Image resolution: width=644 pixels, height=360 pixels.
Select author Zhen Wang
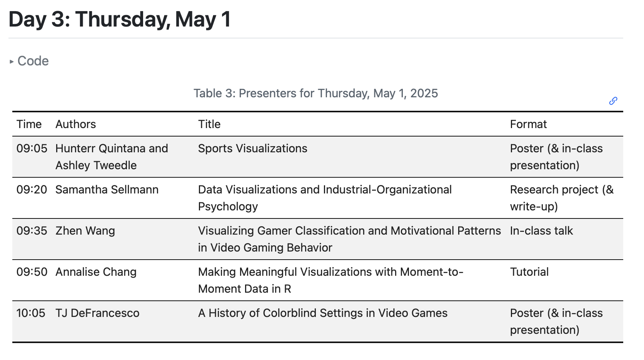click(x=85, y=231)
